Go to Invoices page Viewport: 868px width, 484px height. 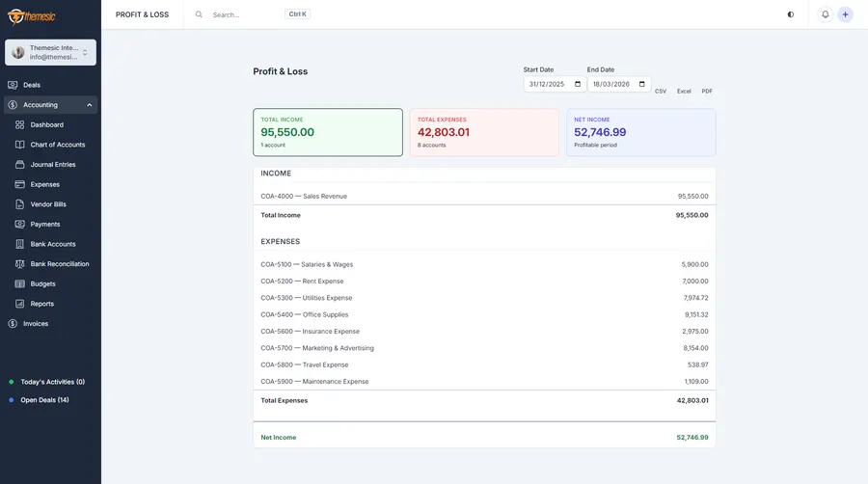coord(36,324)
